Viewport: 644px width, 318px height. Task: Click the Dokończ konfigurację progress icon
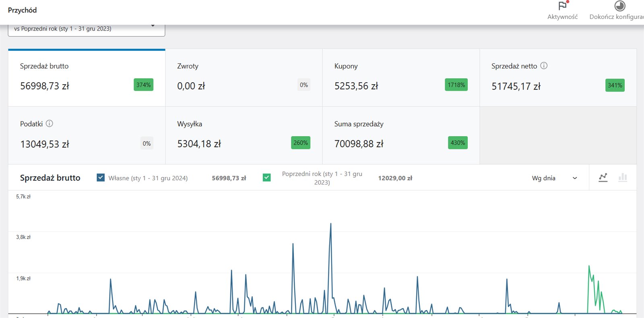tap(619, 6)
